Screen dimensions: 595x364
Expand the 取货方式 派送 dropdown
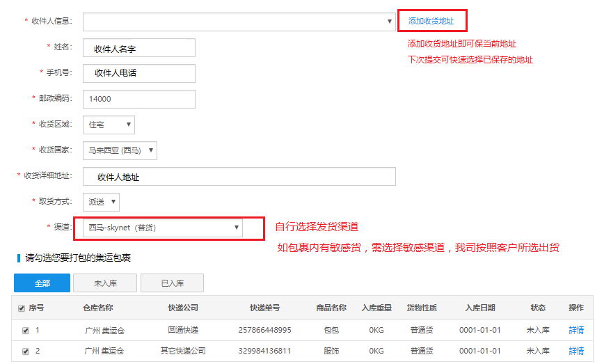click(101, 202)
